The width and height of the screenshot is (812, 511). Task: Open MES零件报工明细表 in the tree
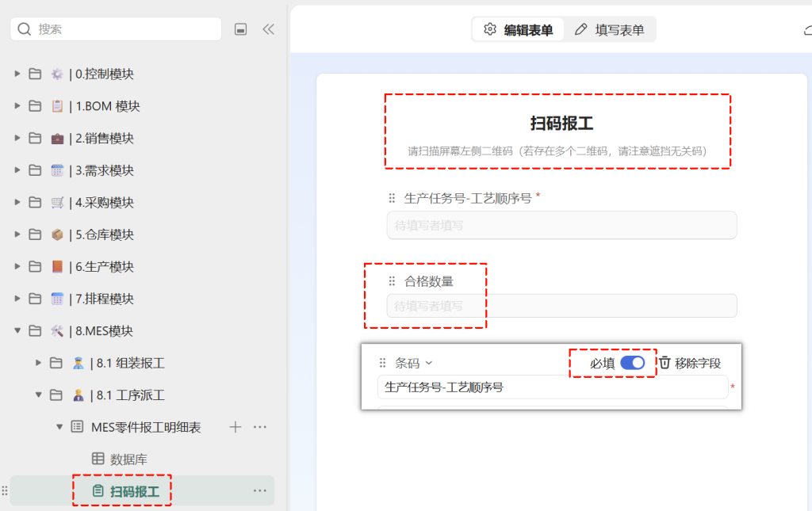pos(146,427)
